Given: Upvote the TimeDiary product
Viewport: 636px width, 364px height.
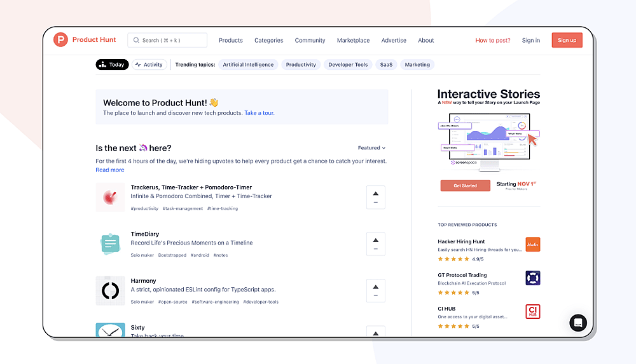Looking at the screenshot, I should click(376, 244).
